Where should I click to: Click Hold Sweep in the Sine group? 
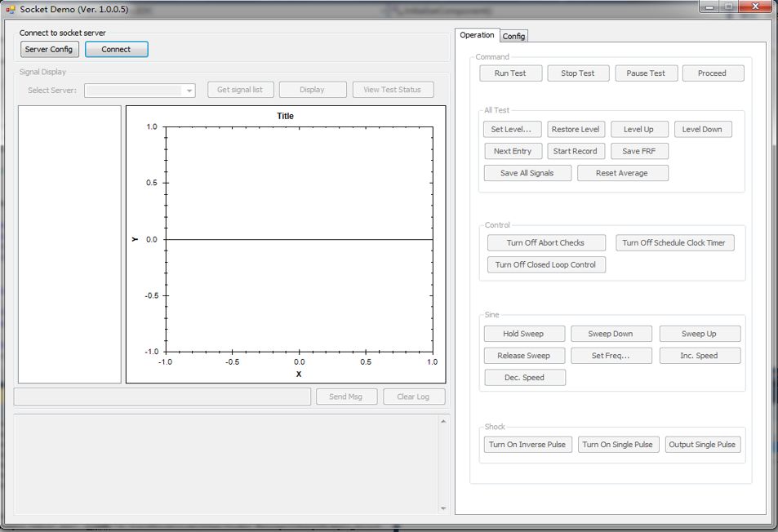pos(524,334)
